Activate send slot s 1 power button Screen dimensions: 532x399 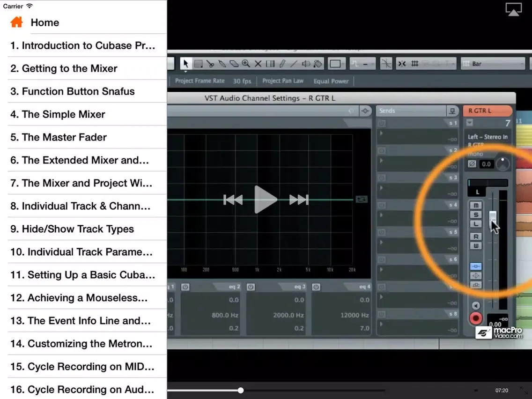[382, 123]
